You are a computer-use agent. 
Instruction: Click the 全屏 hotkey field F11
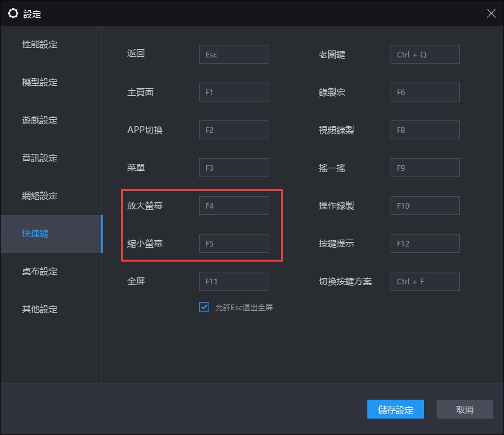tap(233, 281)
